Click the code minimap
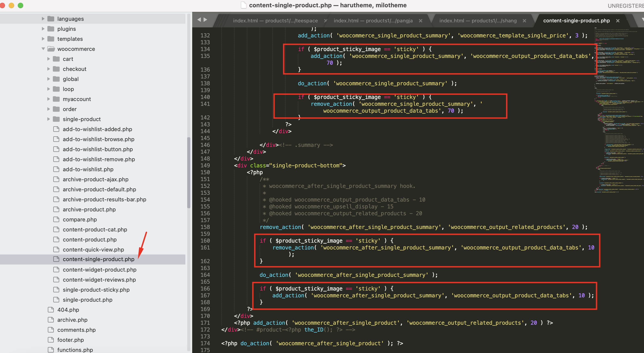This screenshot has width=644, height=353. click(x=619, y=110)
